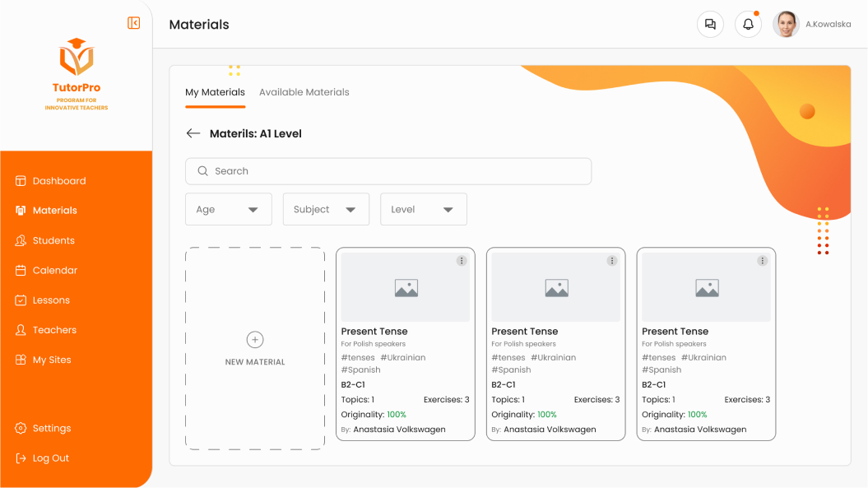Viewport: 868px width, 488px height.
Task: Go back using the left arrow
Action: coord(193,133)
